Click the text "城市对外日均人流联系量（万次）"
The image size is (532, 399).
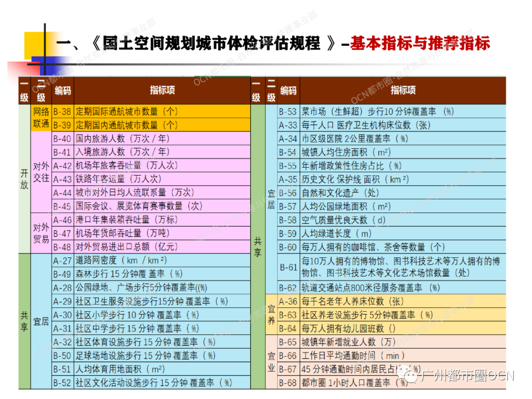tap(134, 192)
